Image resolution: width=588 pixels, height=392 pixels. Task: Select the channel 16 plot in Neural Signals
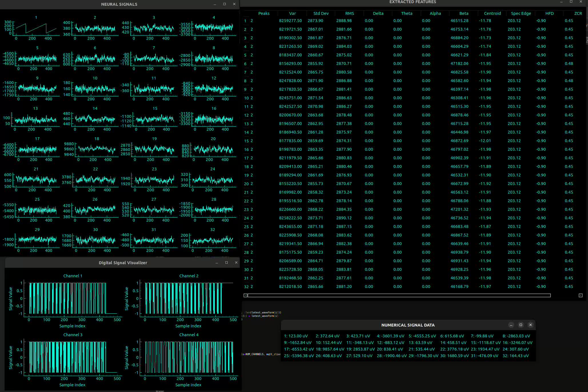[x=214, y=120]
